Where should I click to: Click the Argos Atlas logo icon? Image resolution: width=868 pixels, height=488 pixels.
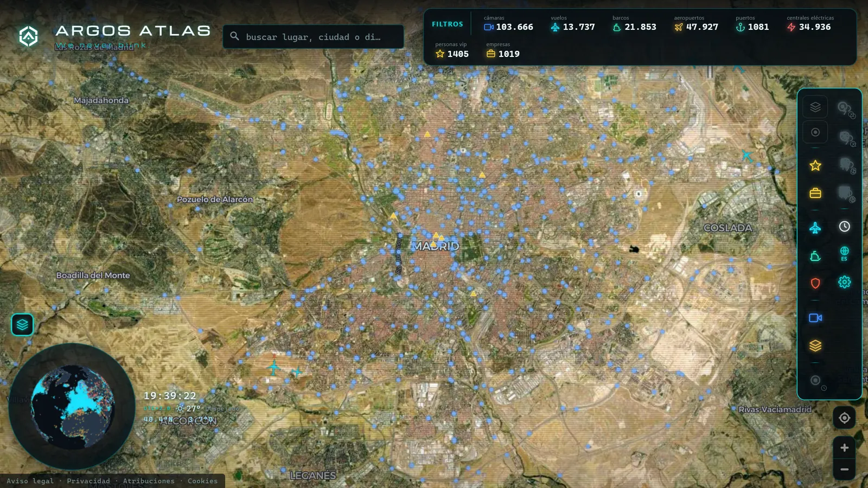pyautogui.click(x=28, y=36)
